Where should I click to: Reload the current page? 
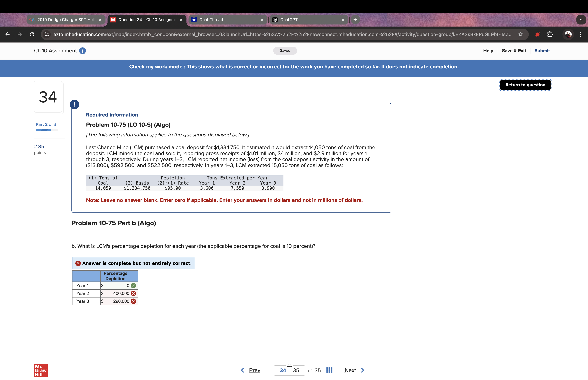pyautogui.click(x=32, y=34)
